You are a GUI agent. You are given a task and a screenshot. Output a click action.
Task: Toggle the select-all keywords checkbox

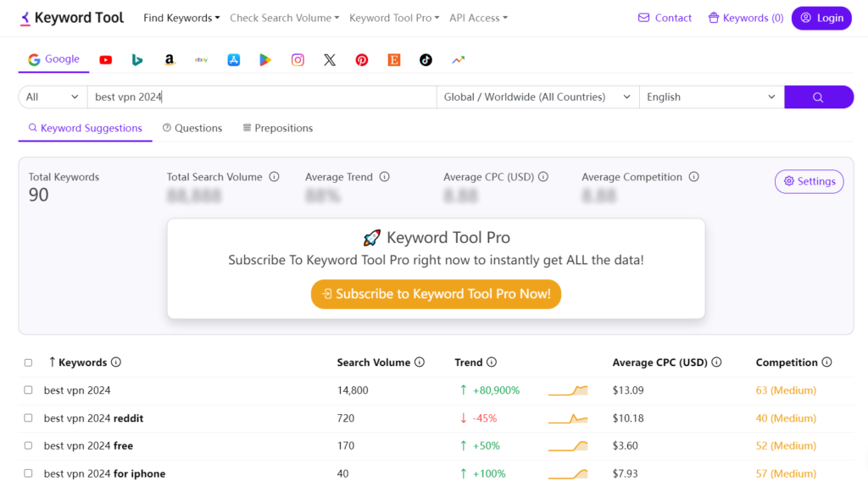[x=28, y=362]
